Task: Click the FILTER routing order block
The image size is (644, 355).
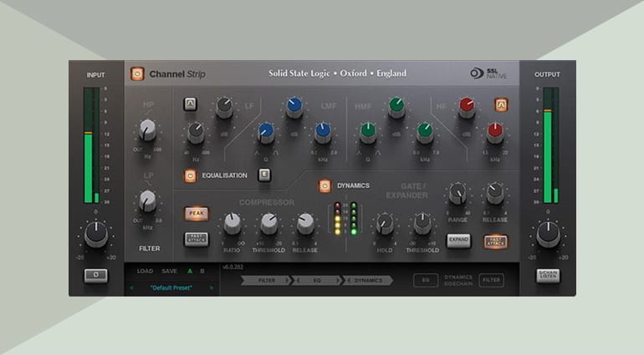Action: (267, 281)
